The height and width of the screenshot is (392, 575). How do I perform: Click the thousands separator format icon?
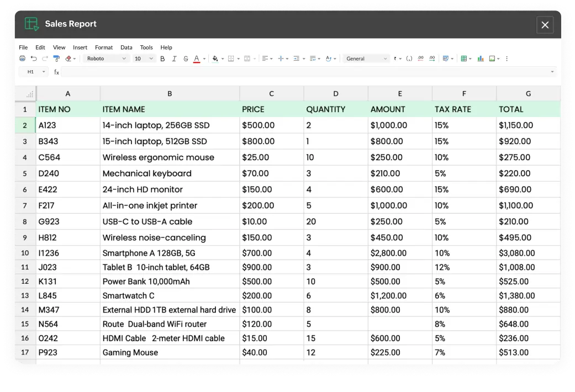(409, 59)
